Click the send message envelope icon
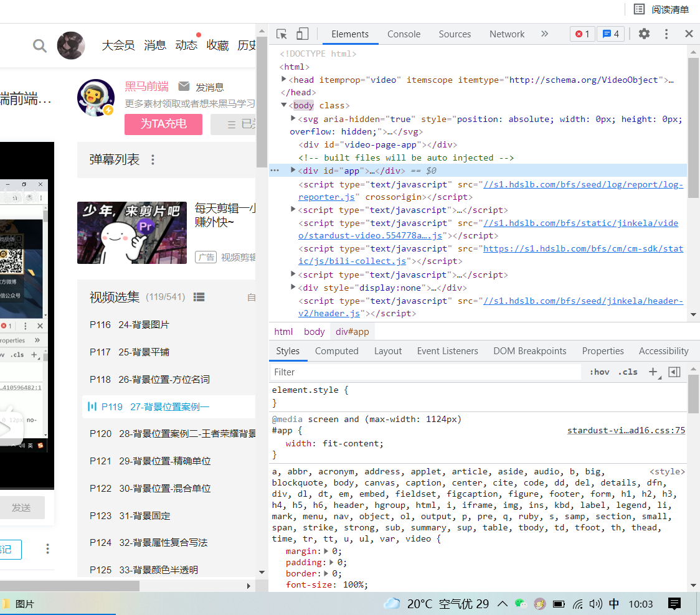The width and height of the screenshot is (700, 615). pyautogui.click(x=184, y=86)
